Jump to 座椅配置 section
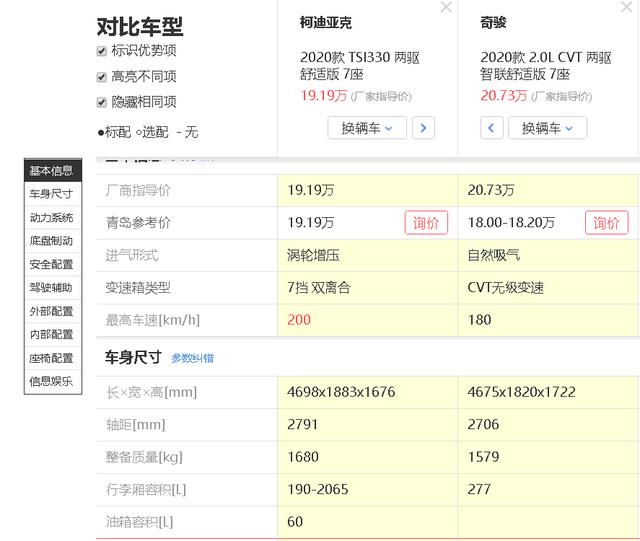This screenshot has width=640, height=541. coord(53,358)
